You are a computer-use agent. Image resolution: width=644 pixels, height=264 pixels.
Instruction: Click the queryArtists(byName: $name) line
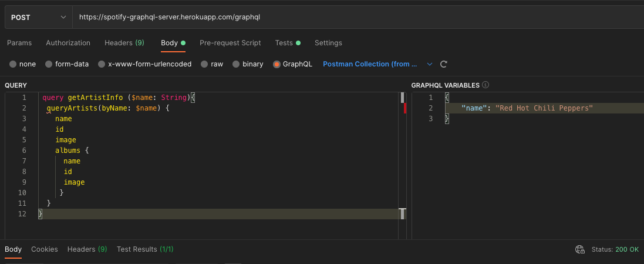tap(108, 108)
